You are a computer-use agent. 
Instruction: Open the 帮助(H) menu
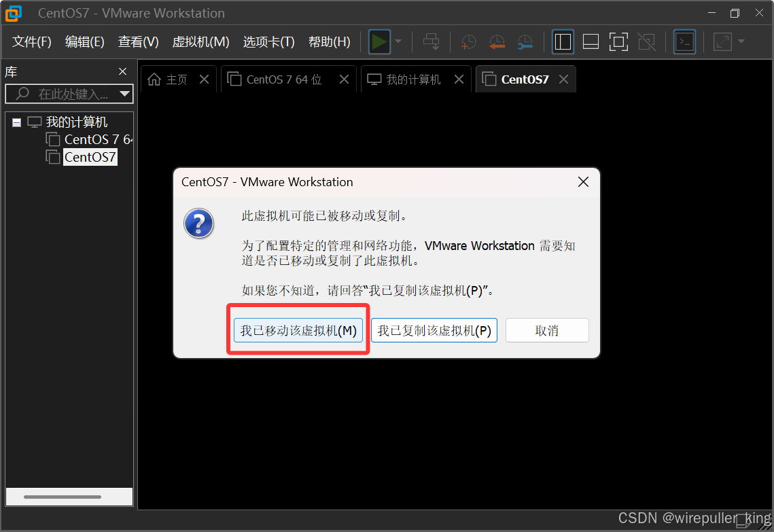330,42
